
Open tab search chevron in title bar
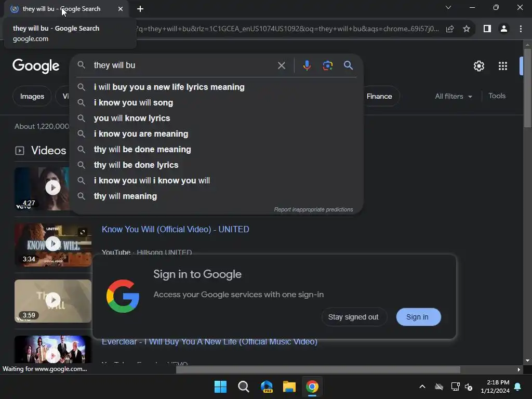[448, 7]
